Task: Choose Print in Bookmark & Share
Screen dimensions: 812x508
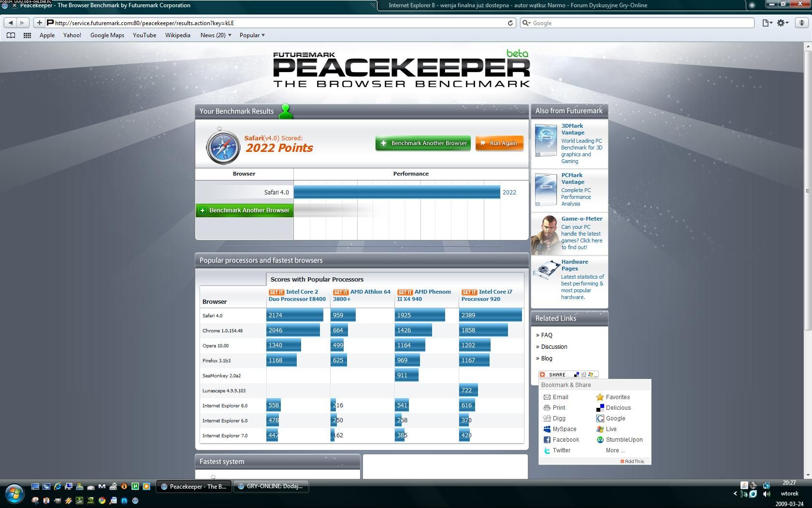Action: point(554,408)
